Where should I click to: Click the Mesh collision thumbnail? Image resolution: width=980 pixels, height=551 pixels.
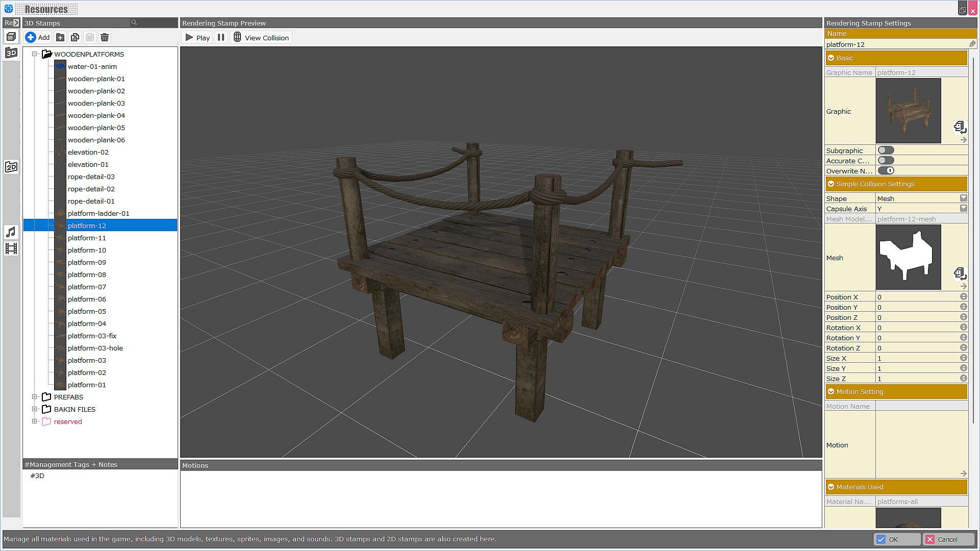pos(908,257)
